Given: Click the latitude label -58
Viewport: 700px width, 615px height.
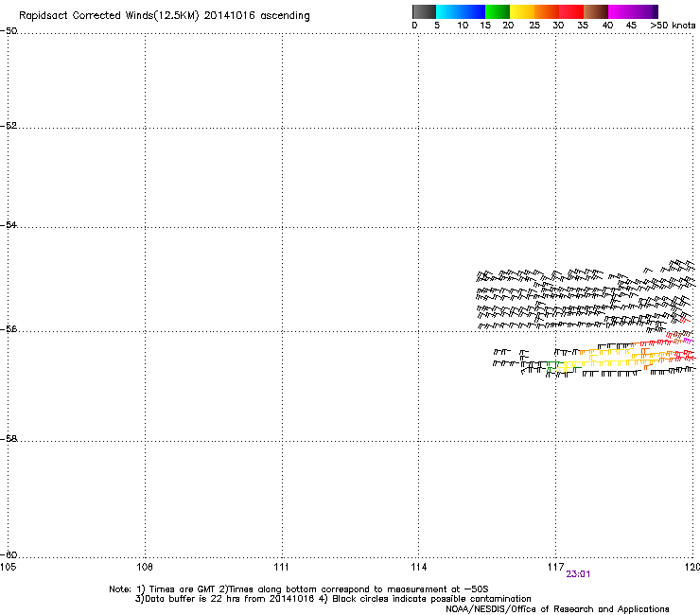Looking at the screenshot, I should tap(9, 439).
